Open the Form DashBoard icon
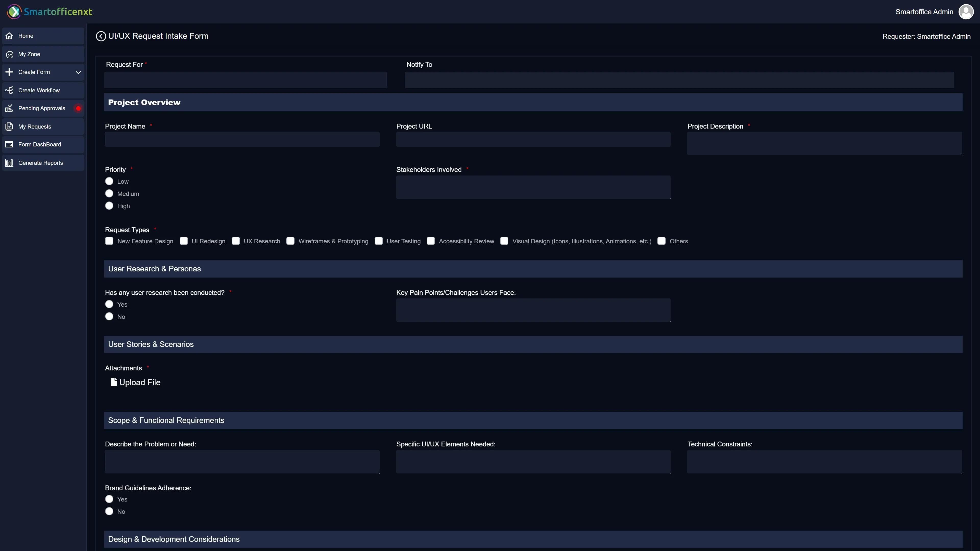This screenshot has height=551, width=980. tap(9, 144)
